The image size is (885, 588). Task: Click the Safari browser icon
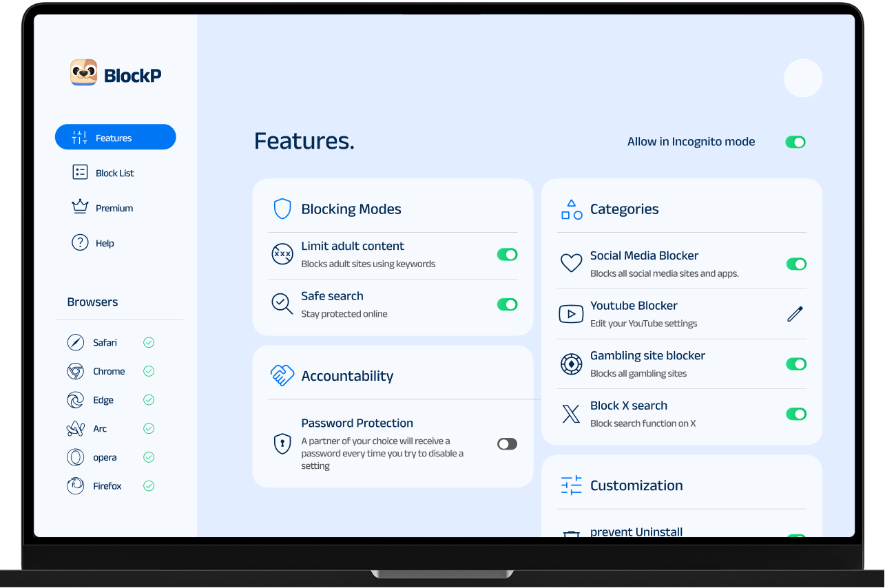(x=75, y=342)
